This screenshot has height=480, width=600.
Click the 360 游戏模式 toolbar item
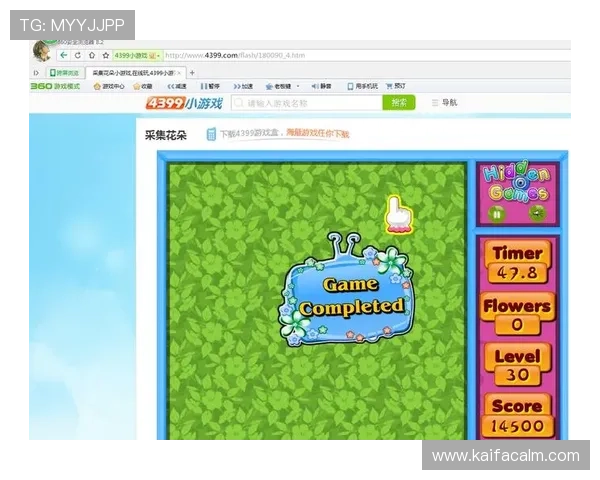pyautogui.click(x=55, y=87)
